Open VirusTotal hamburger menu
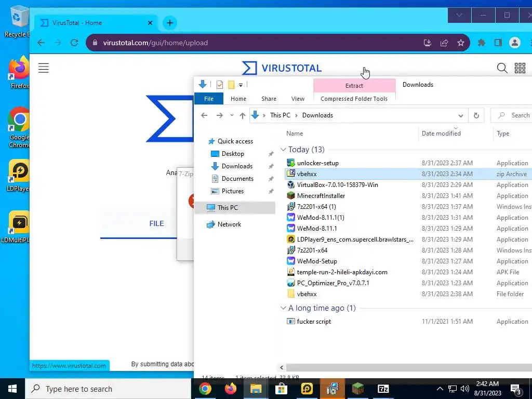Viewport: 532px width, 399px height. tap(44, 68)
